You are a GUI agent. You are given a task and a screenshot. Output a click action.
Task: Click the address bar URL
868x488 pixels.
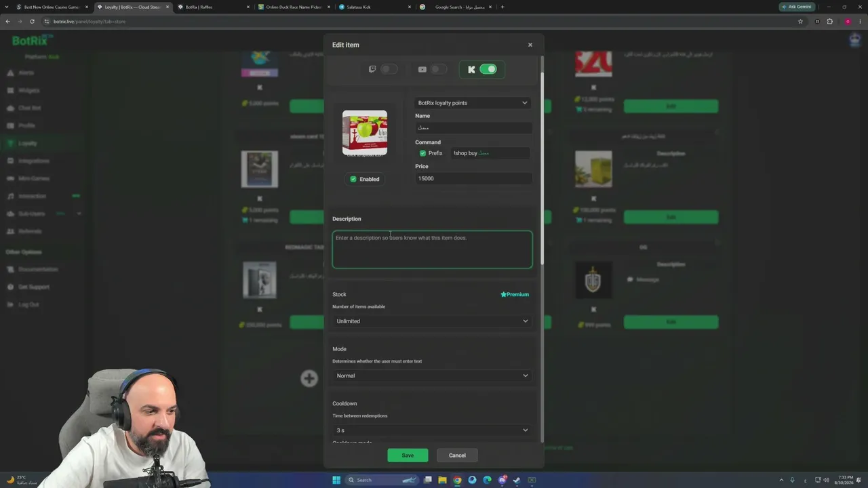[90, 22]
